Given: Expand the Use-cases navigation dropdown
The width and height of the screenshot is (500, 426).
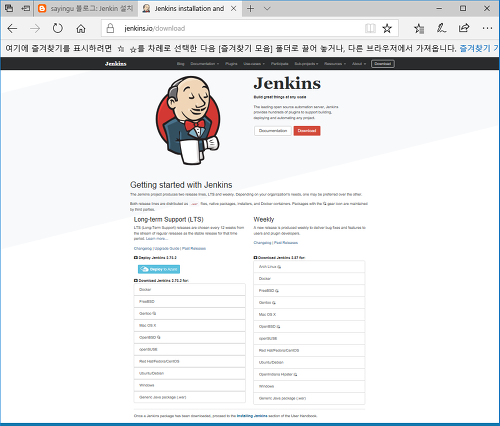Looking at the screenshot, I should point(254,64).
